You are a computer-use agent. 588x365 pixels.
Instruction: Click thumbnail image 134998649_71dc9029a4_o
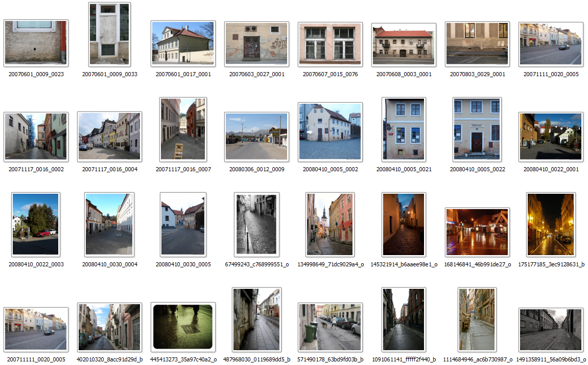point(330,224)
